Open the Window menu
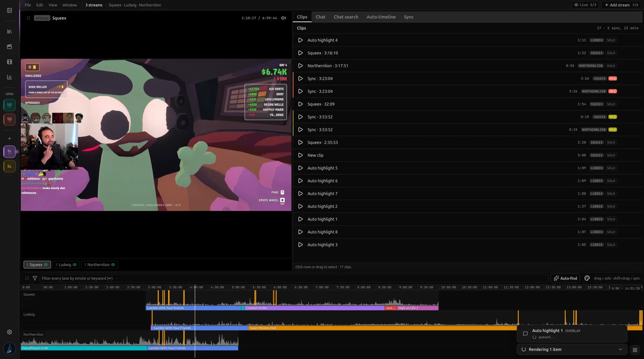644x359 pixels. coord(69,5)
